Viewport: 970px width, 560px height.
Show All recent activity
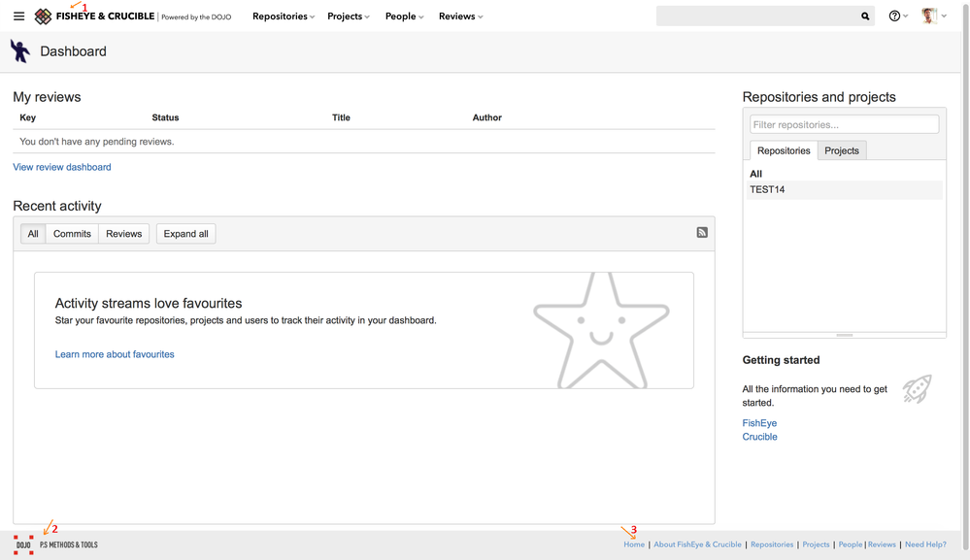point(33,234)
